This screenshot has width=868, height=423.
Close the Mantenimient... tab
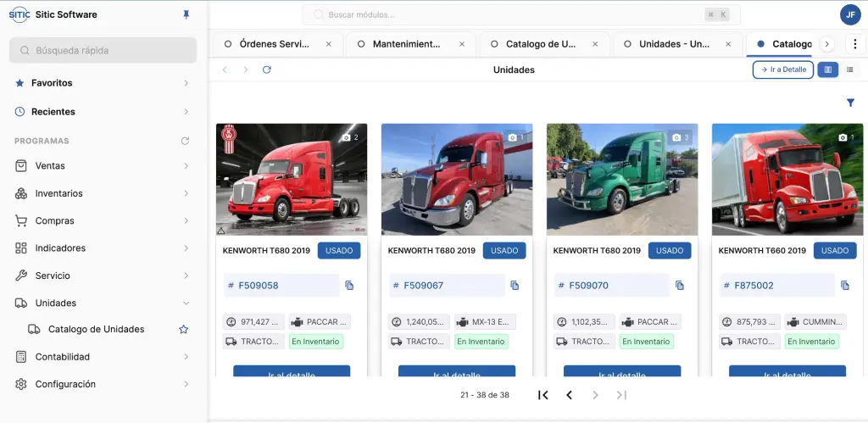tap(462, 44)
